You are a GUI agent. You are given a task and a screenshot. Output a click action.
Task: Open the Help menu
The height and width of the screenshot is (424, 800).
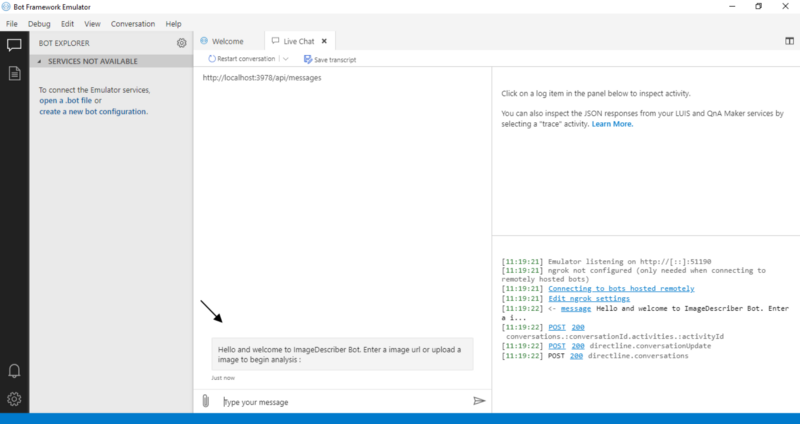click(173, 24)
